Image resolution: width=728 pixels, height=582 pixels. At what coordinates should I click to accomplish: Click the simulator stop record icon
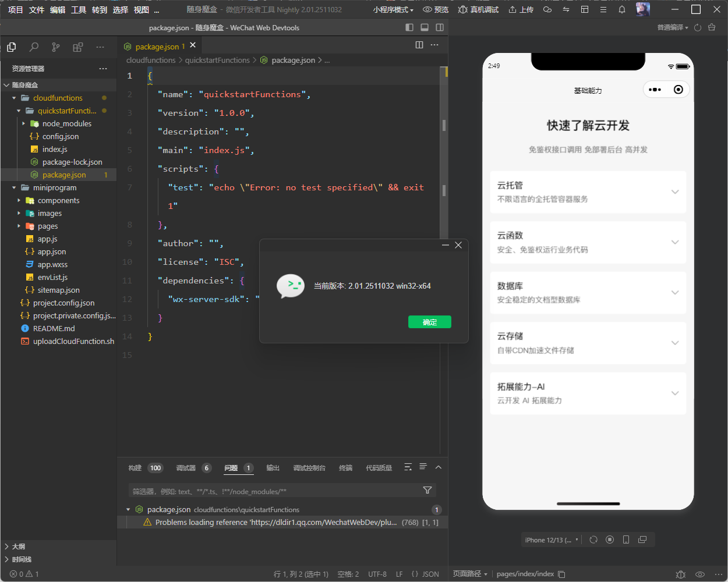point(610,540)
